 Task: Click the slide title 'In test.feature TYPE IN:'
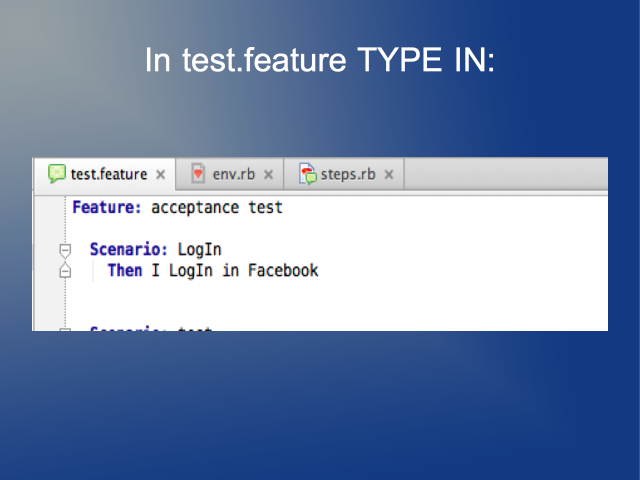(320, 60)
